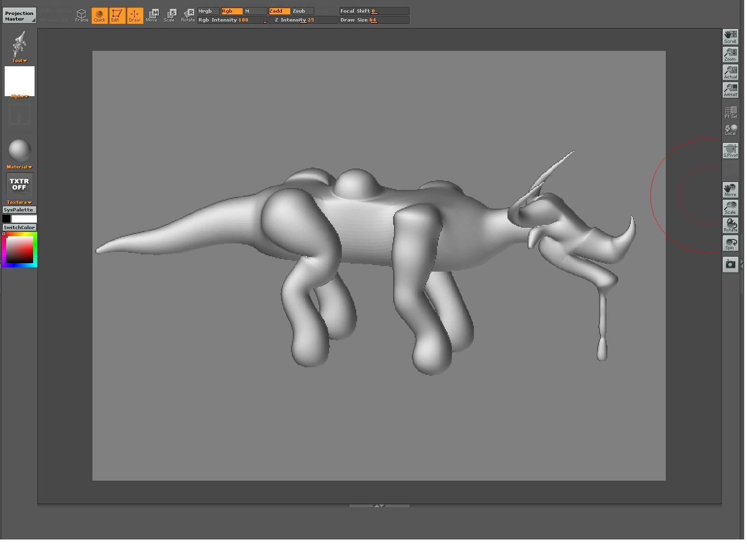Viewport: 747px width, 560px height.
Task: Toggle Quick render mode off
Action: point(99,15)
